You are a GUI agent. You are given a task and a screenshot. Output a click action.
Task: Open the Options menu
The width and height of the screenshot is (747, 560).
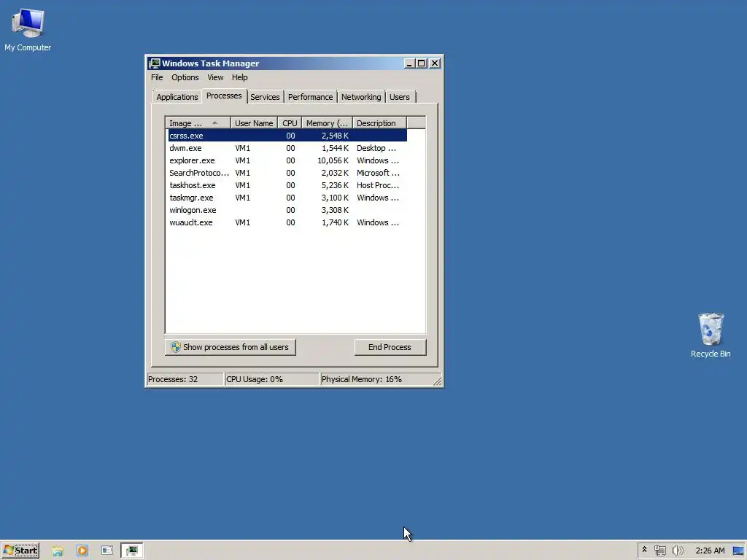click(x=185, y=77)
